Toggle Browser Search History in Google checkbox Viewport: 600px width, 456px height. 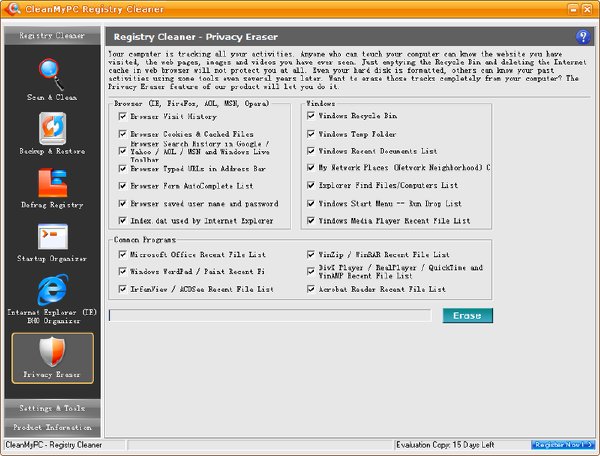(122, 151)
